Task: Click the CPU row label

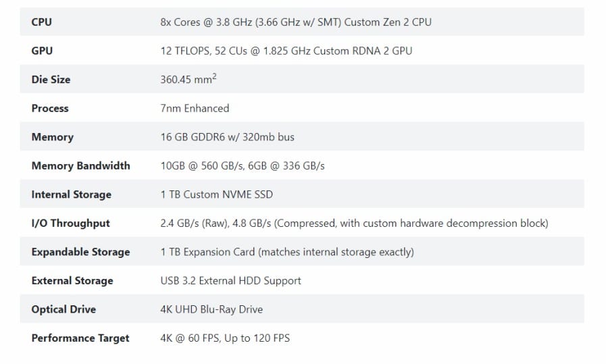Action: pos(41,22)
